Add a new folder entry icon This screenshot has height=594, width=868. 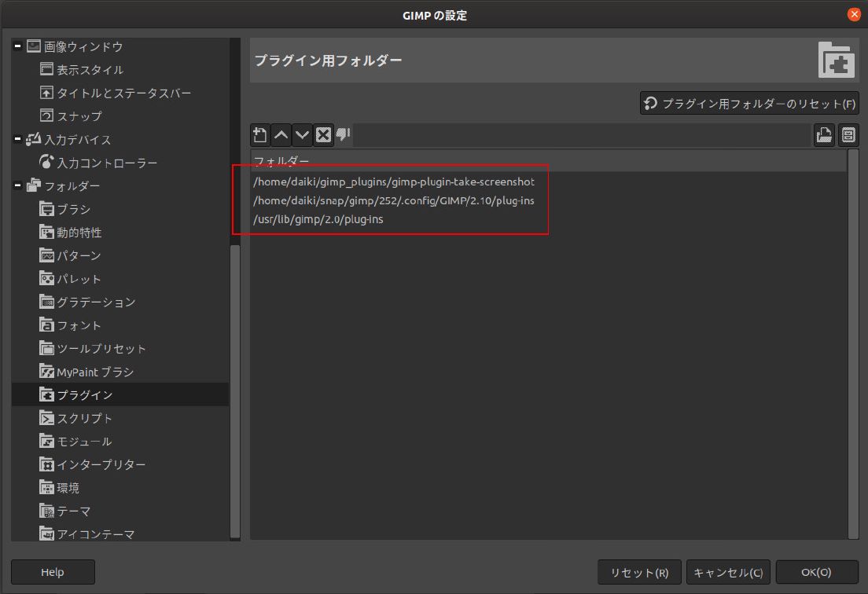click(259, 135)
